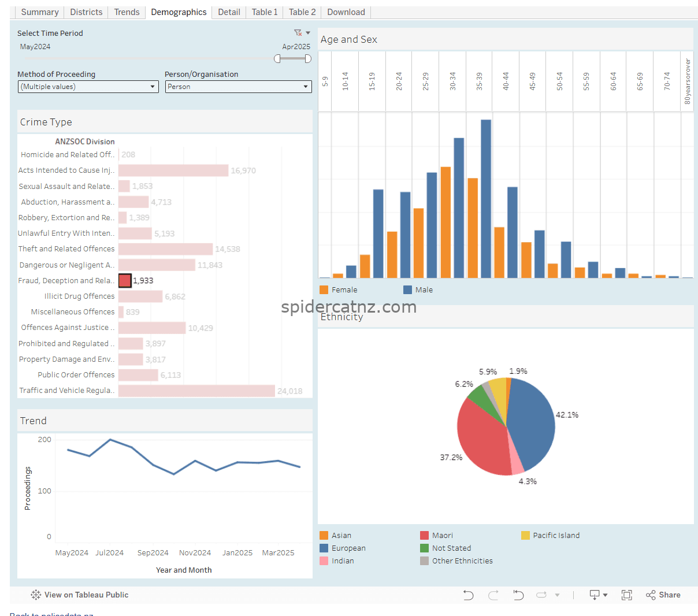Toggle the Maori ethnicity legend item
Image resolution: width=698 pixels, height=616 pixels.
tap(442, 536)
